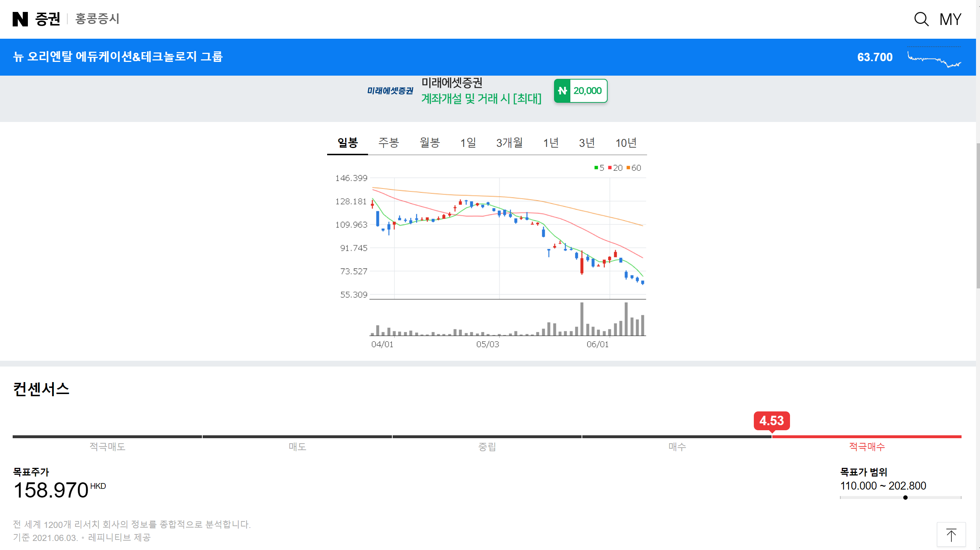Click the 목표가 범위 range text
Viewport: 980px width, 550px height.
click(x=883, y=486)
